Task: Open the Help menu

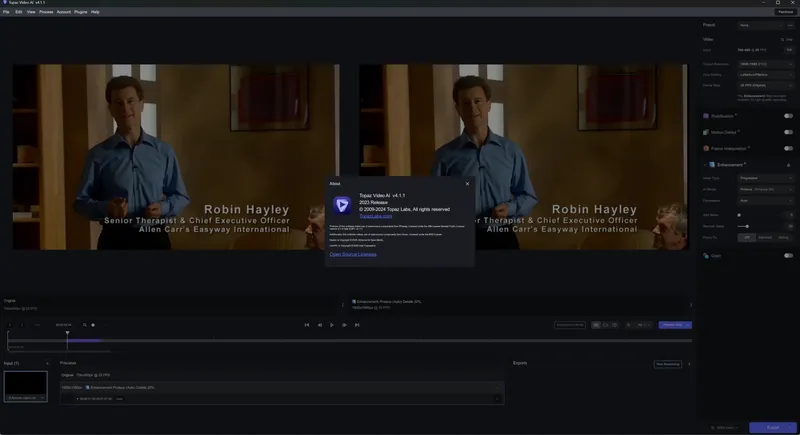Action: pos(95,12)
